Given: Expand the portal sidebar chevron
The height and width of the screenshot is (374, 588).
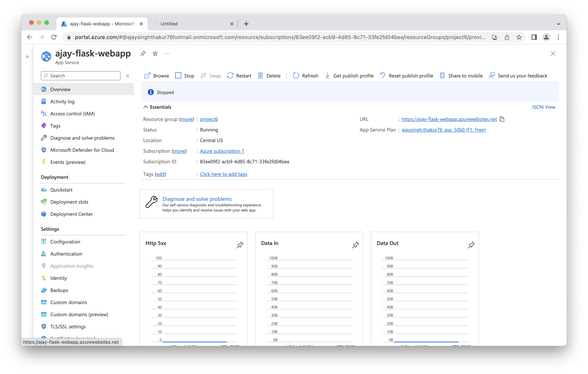Looking at the screenshot, I should coord(27,57).
